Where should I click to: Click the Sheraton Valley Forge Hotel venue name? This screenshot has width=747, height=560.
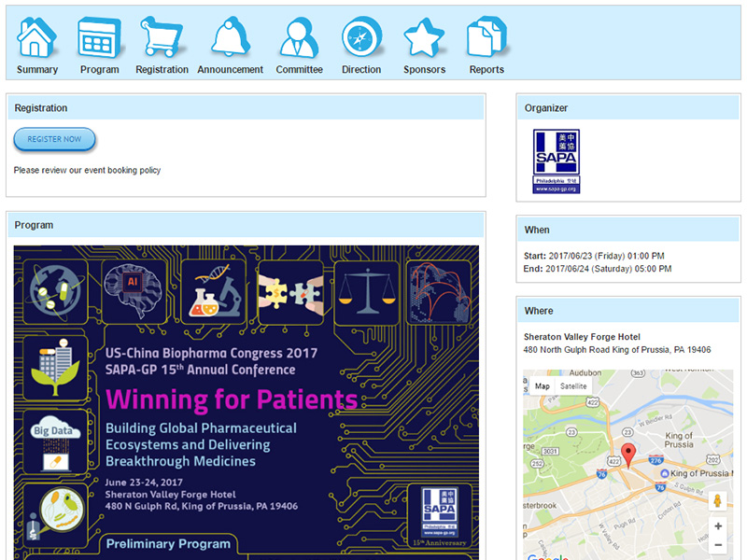[582, 337]
